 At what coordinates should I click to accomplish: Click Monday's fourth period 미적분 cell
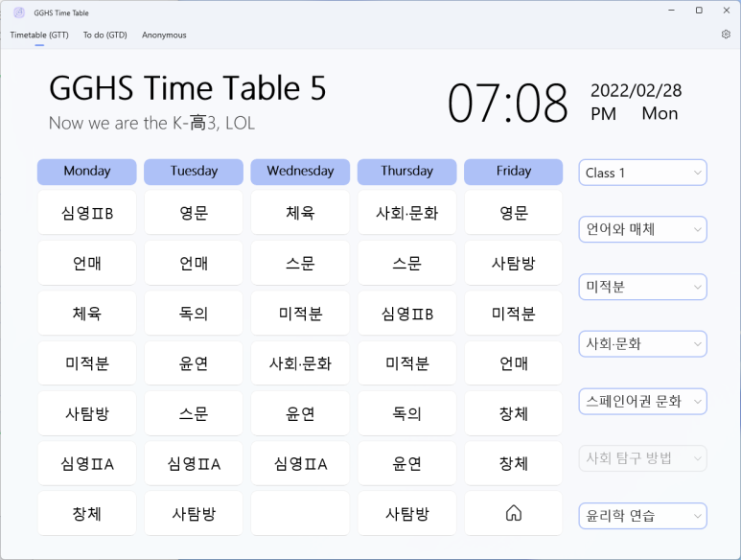(x=87, y=362)
